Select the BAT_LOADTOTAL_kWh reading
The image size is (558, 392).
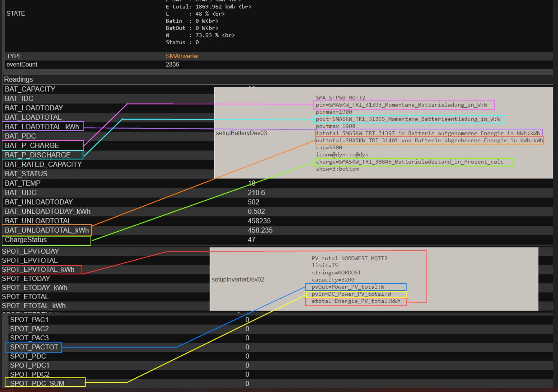[x=42, y=127]
